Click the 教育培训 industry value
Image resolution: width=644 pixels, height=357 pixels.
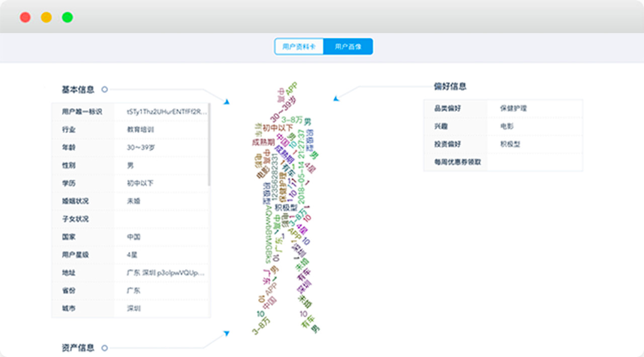(140, 130)
